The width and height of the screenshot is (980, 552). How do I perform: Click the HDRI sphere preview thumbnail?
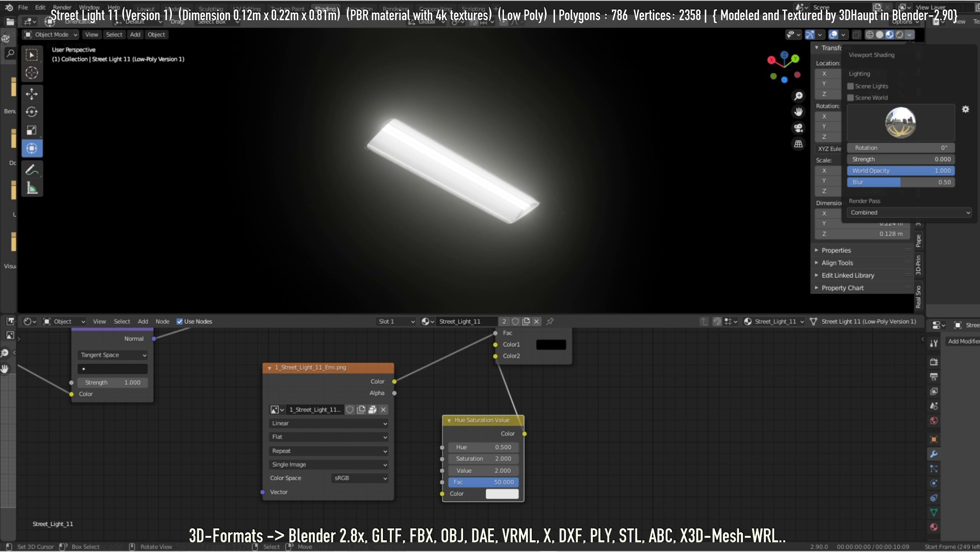tap(901, 123)
